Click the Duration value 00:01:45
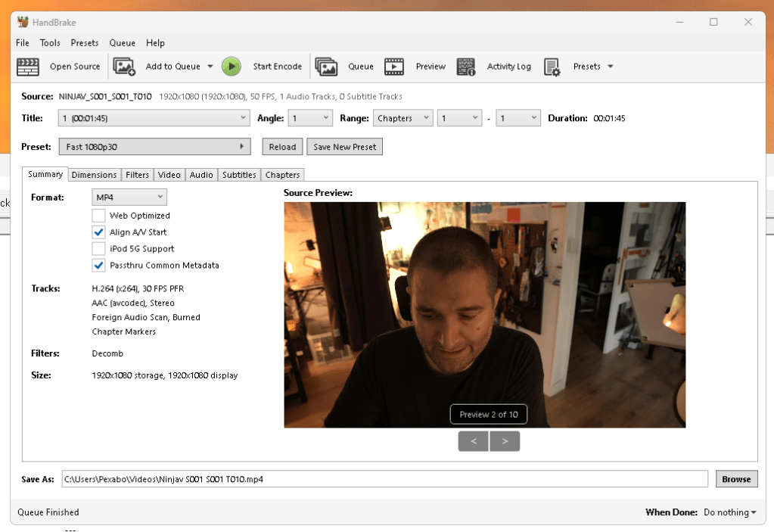 pyautogui.click(x=609, y=119)
